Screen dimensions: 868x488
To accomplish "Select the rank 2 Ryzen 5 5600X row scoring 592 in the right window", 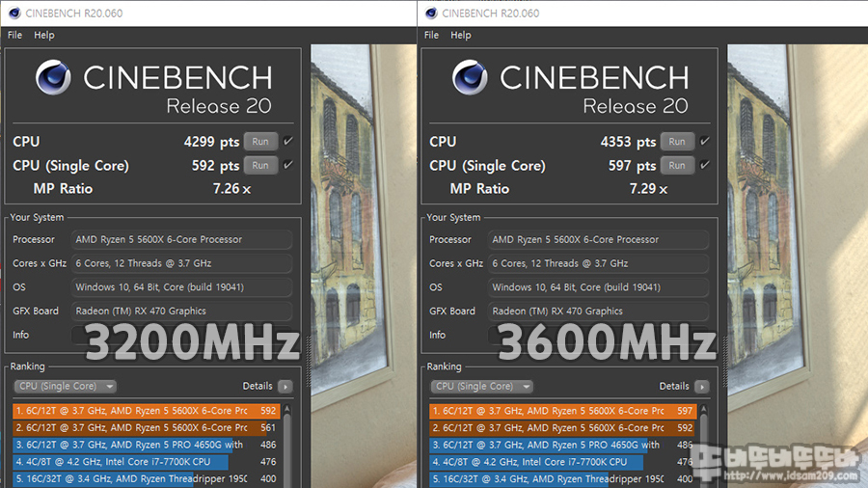I will (563, 427).
